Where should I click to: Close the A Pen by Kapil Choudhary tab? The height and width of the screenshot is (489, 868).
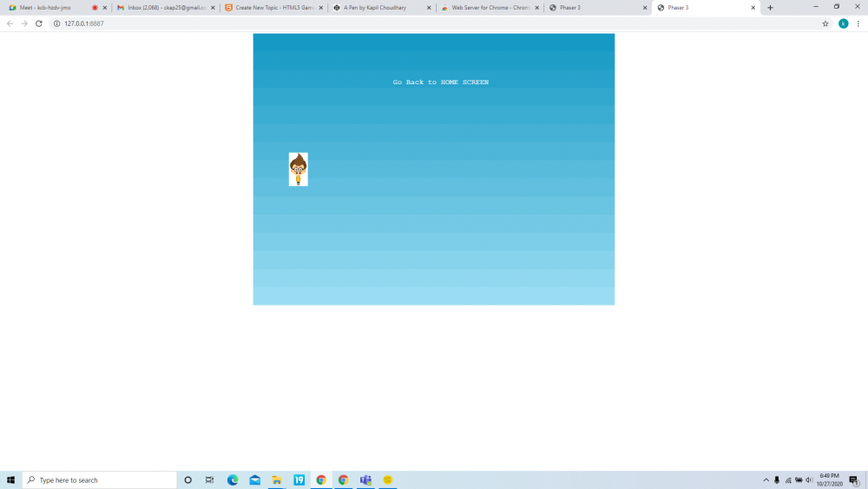click(x=430, y=8)
